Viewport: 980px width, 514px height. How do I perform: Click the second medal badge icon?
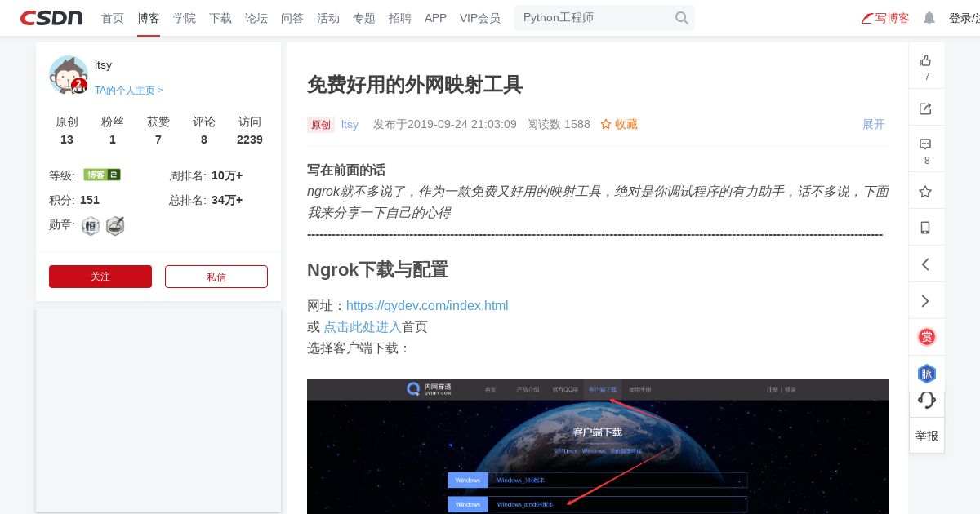point(115,226)
